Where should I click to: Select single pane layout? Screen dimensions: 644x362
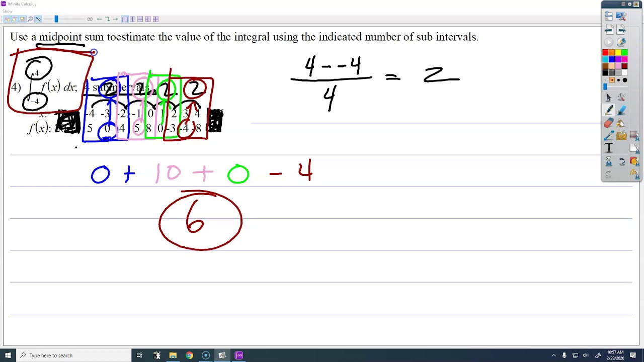pyautogui.click(x=125, y=19)
